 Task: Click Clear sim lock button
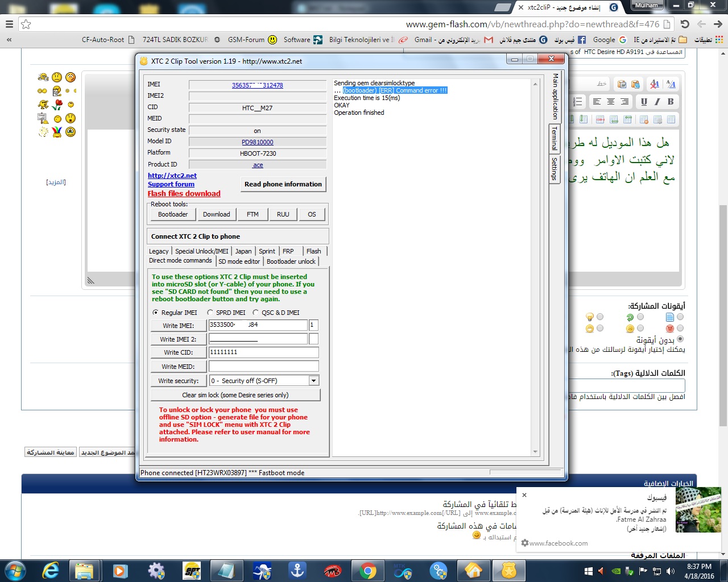[x=235, y=395]
